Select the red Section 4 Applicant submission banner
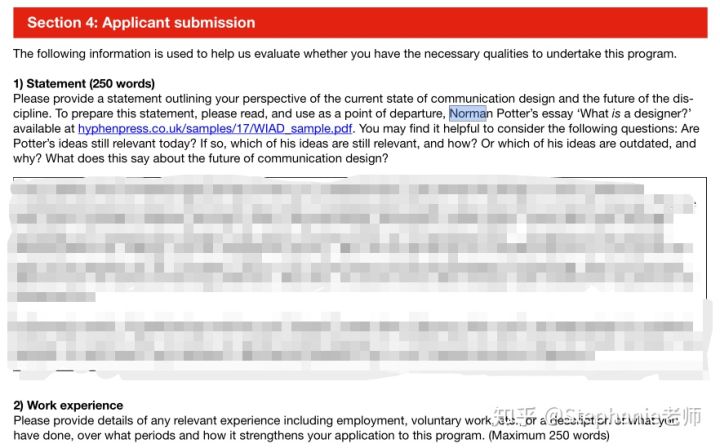Image resolution: width=720 pixels, height=448 pixels. point(360,22)
